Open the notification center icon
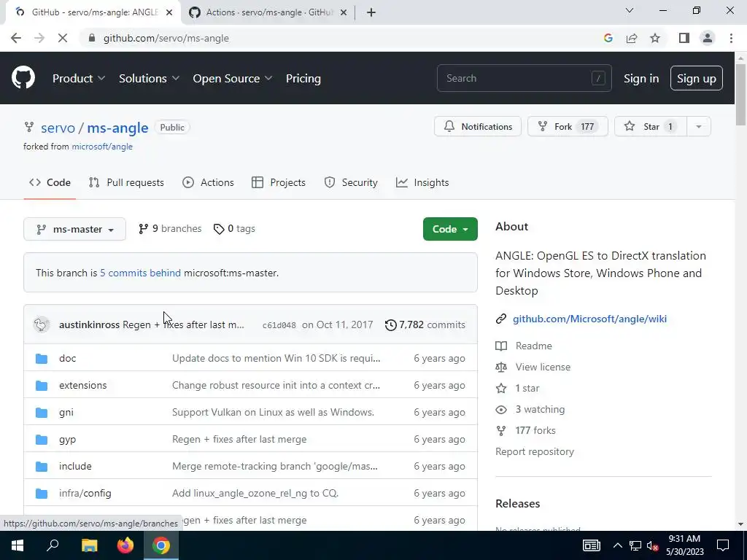This screenshot has height=560, width=747. (x=723, y=545)
